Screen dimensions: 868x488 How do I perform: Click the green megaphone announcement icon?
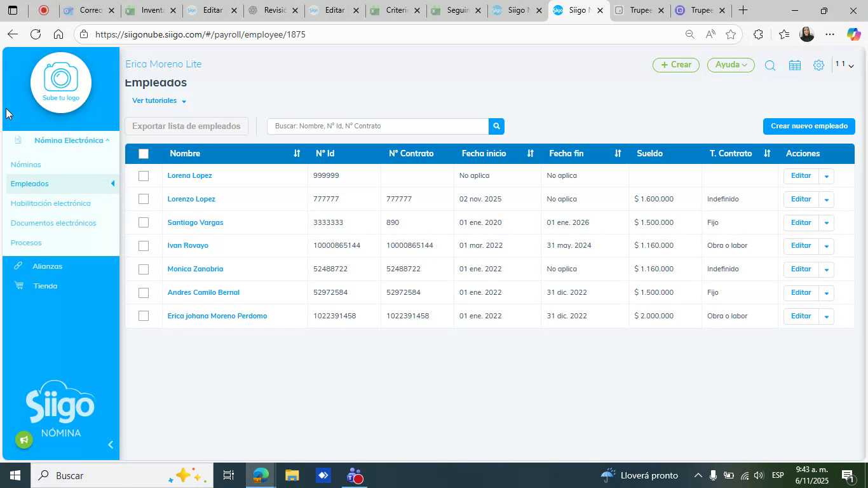(x=24, y=440)
